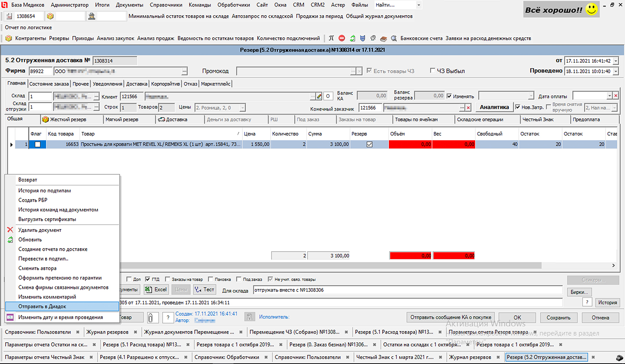Click the pencil edit icon beside Клиент
This screenshot has width=625, height=364.
(x=319, y=96)
